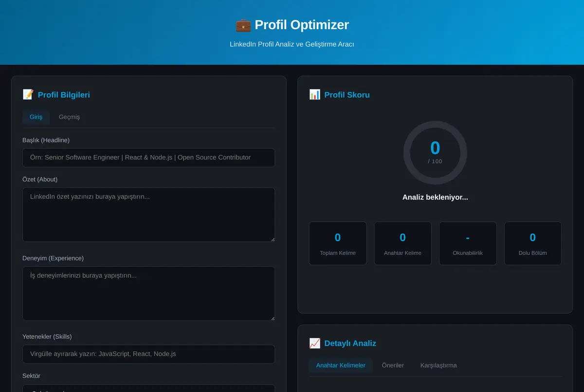Click the 'Profil Optimizer' title text
Screen dimensions: 584x392
(x=302, y=25)
